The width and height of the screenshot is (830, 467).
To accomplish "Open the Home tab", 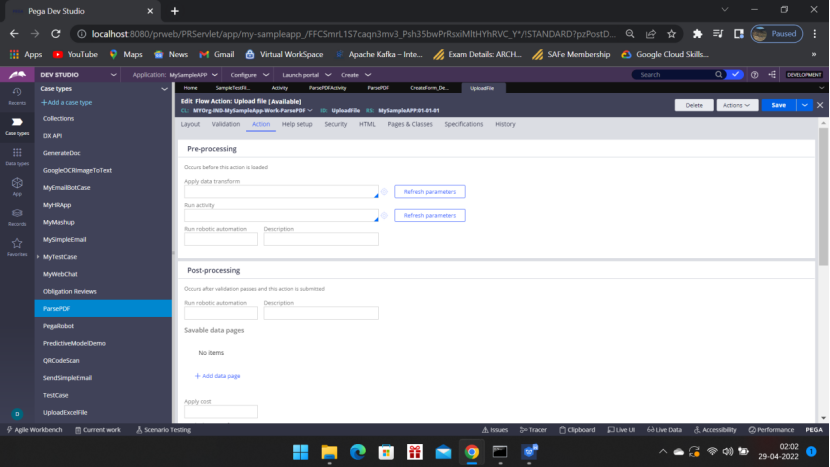I will point(190,88).
